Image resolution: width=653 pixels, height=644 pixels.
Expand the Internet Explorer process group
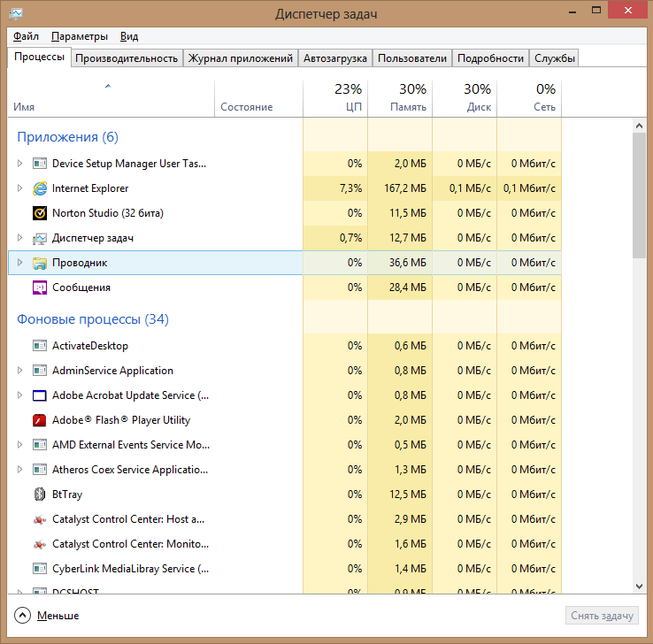click(19, 188)
